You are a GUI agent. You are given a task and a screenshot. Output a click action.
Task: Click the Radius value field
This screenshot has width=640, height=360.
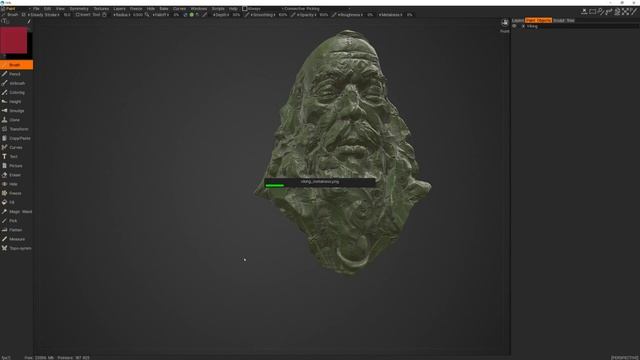(138, 15)
